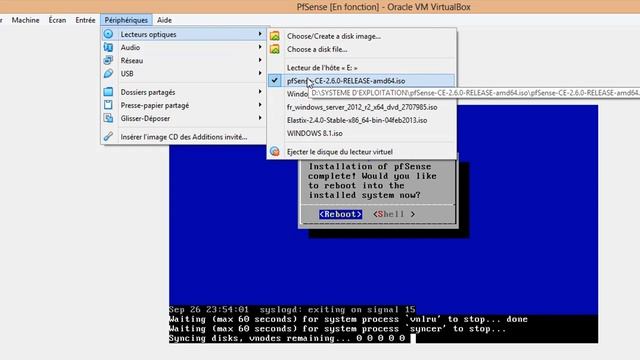640x360 pixels.
Task: Open the Aide menu
Action: pyautogui.click(x=164, y=20)
